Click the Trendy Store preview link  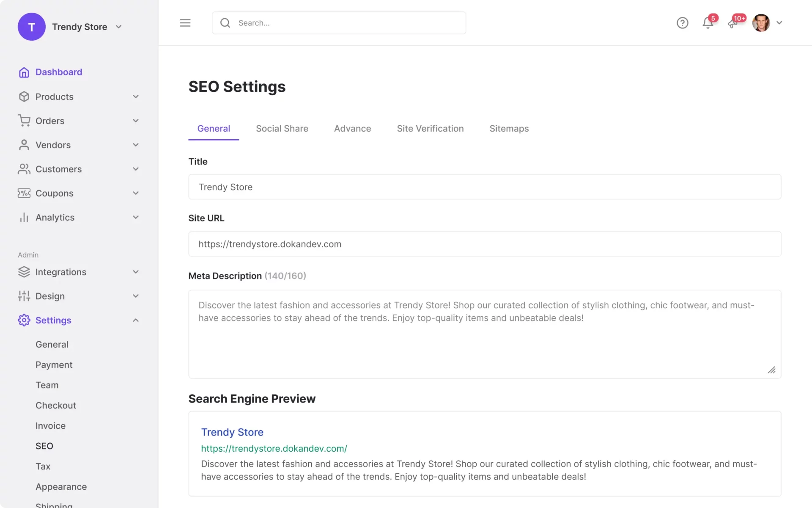click(232, 432)
